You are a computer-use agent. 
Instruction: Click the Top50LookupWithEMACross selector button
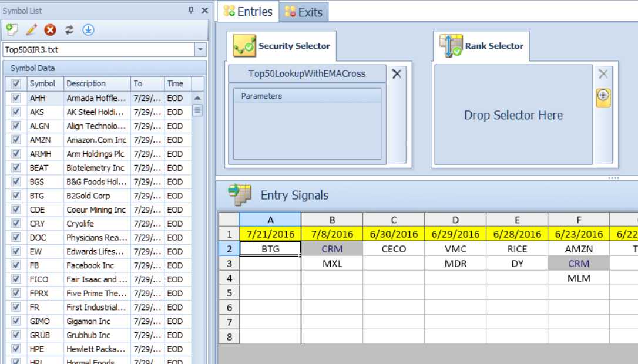(307, 73)
